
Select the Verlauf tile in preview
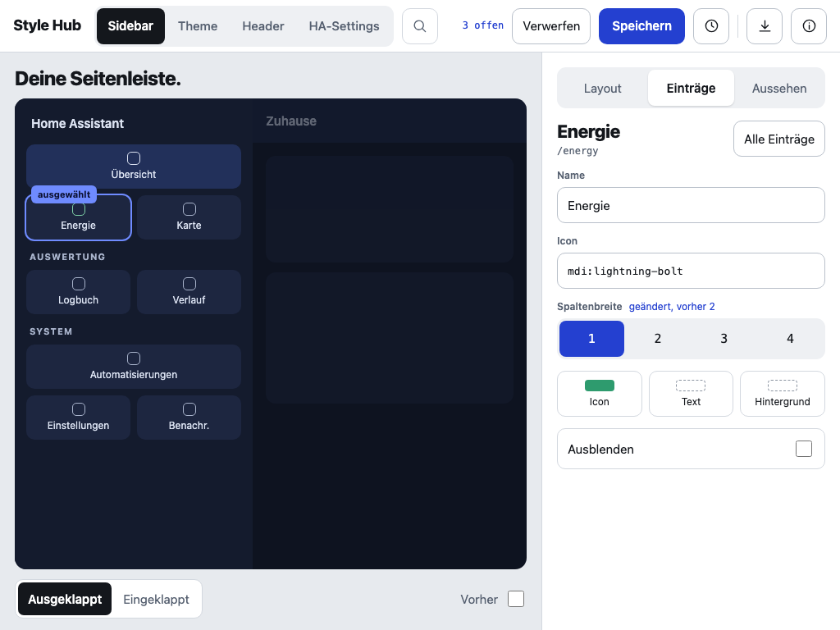pyautogui.click(x=189, y=292)
